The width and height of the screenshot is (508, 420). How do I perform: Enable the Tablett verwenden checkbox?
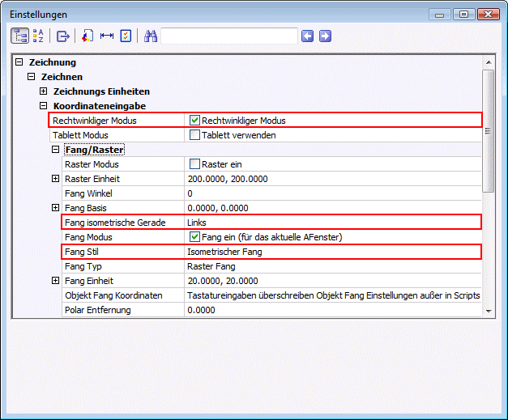[194, 135]
